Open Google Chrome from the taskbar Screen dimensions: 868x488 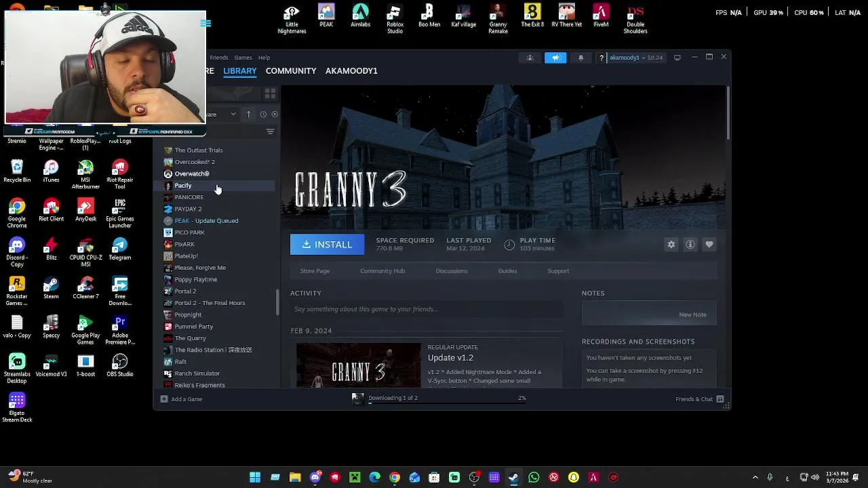click(395, 478)
